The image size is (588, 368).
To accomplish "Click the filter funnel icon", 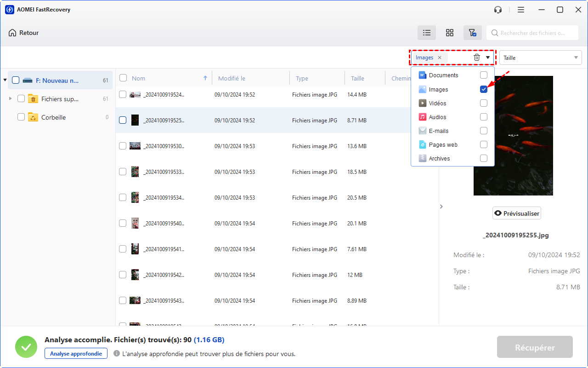I will point(472,33).
